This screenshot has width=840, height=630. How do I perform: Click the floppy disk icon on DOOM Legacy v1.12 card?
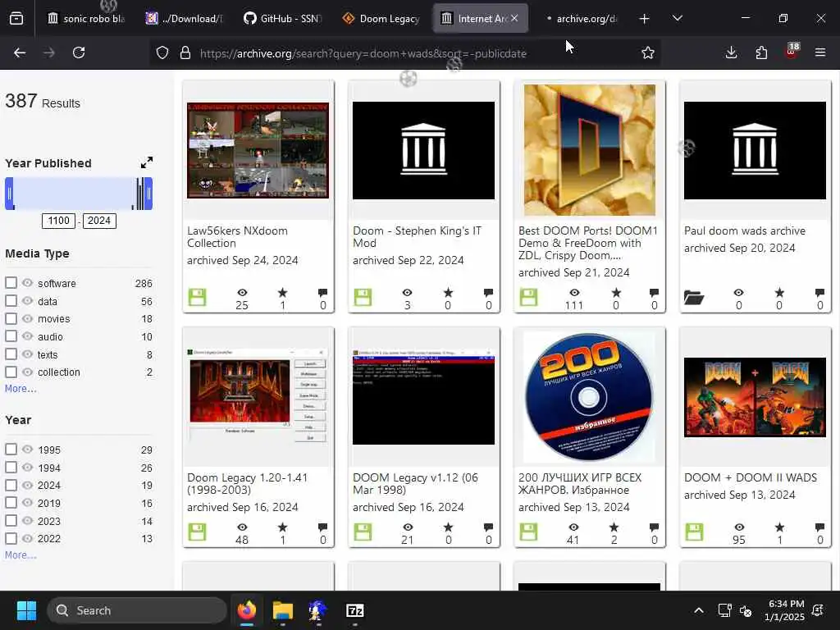click(363, 532)
